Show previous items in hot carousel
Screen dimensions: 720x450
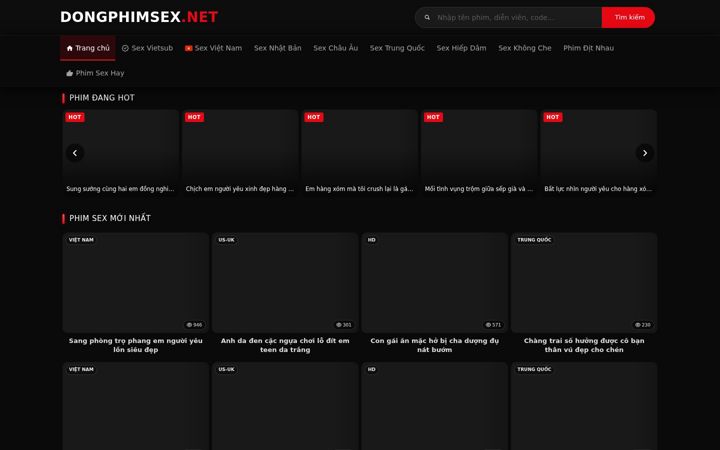click(x=75, y=153)
